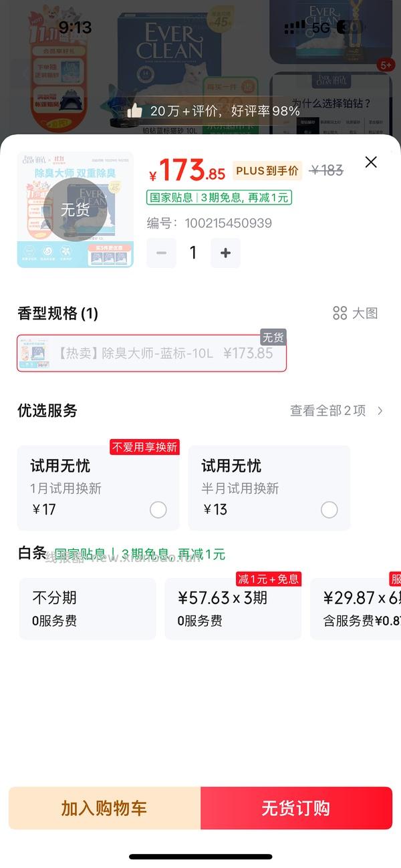Tap the 不爱用享换新 red badge

coord(144,447)
